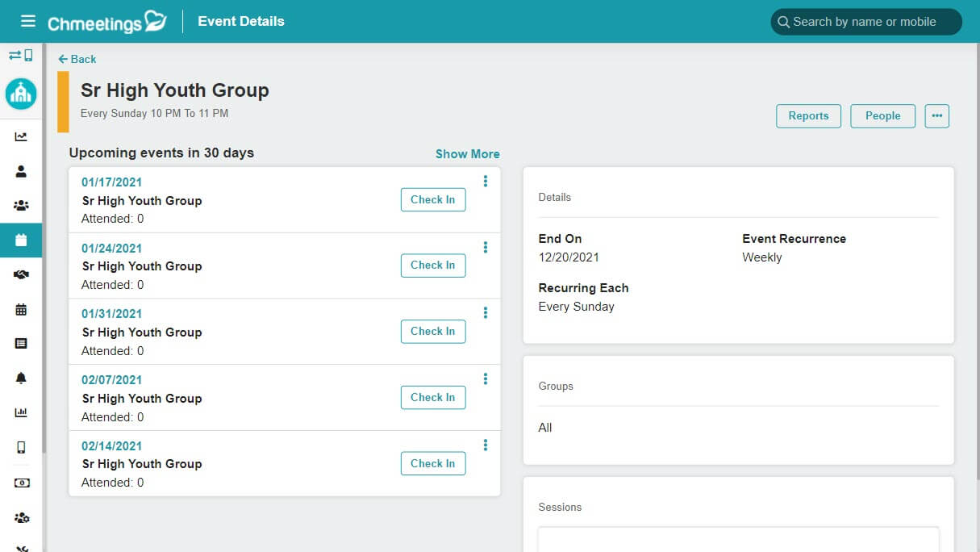Click the notifications bell icon in the sidebar
This screenshot has height=552, width=980.
(x=20, y=378)
